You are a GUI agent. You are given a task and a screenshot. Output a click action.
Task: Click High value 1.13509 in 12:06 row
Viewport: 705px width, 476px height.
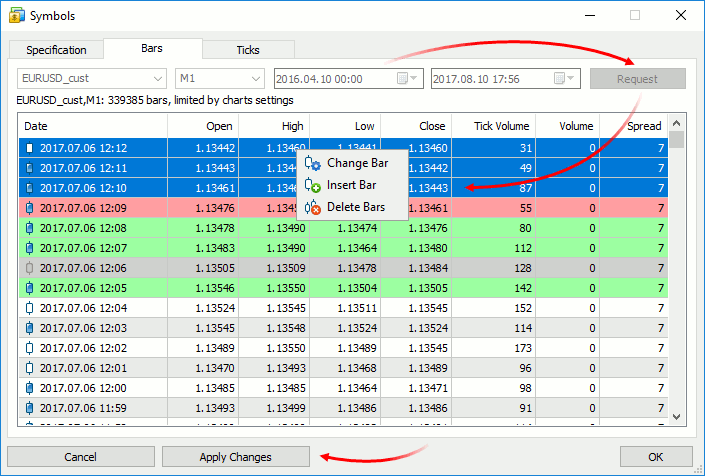[x=286, y=268]
